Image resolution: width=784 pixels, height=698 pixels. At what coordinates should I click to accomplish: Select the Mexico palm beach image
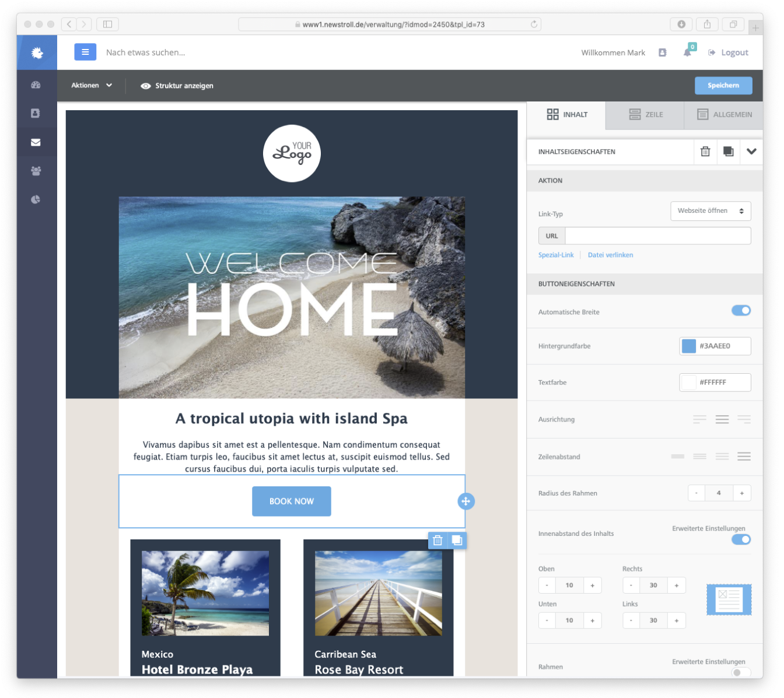205,593
